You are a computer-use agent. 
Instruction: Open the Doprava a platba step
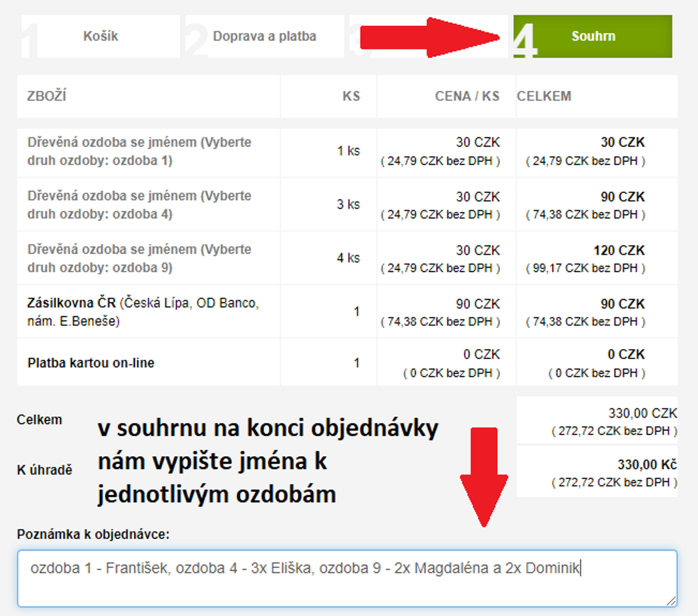point(264,36)
